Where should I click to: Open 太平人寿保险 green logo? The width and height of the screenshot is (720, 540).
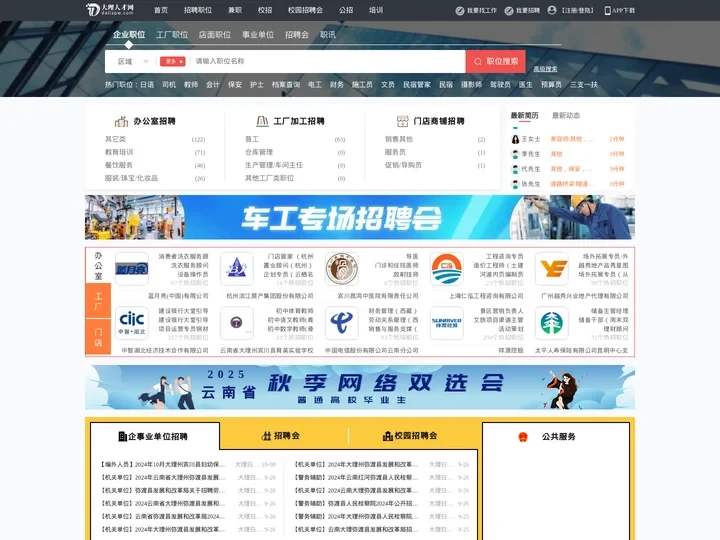[x=552, y=323]
